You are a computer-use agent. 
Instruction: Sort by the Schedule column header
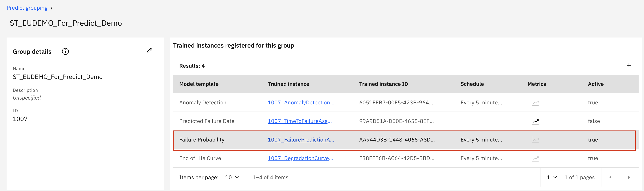coord(472,84)
